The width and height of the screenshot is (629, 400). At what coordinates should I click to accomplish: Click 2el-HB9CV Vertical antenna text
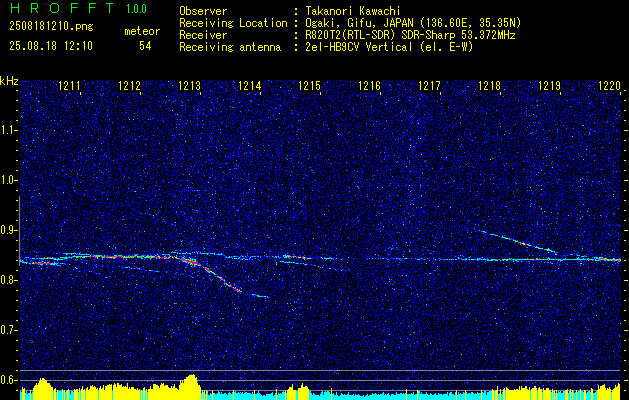[x=389, y=47]
